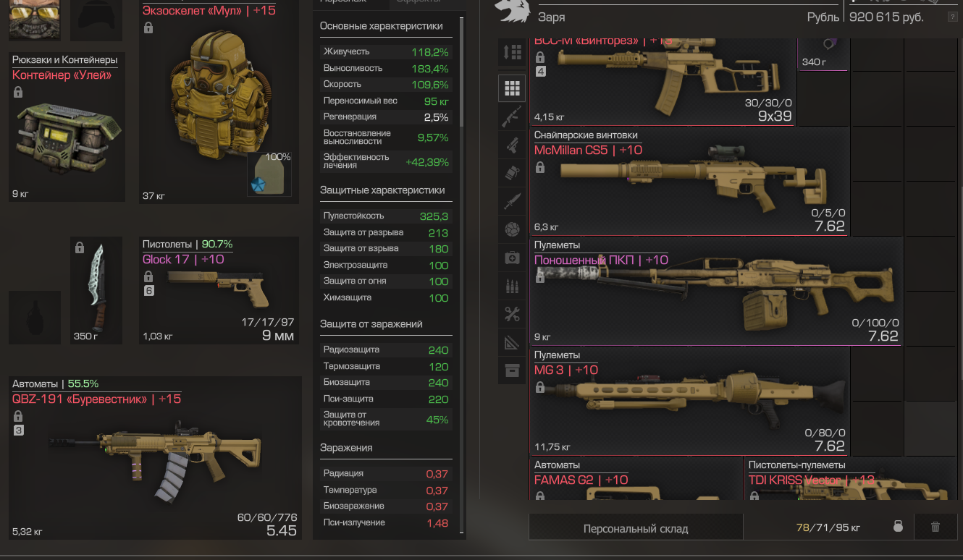Click the Радиозащита stat row
The image size is (963, 560).
[x=386, y=349]
